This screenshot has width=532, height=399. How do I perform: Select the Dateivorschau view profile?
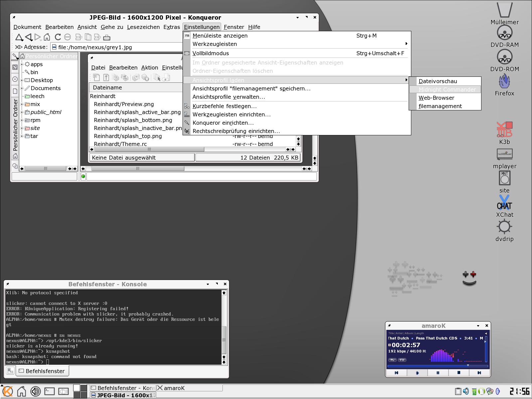[x=445, y=81]
